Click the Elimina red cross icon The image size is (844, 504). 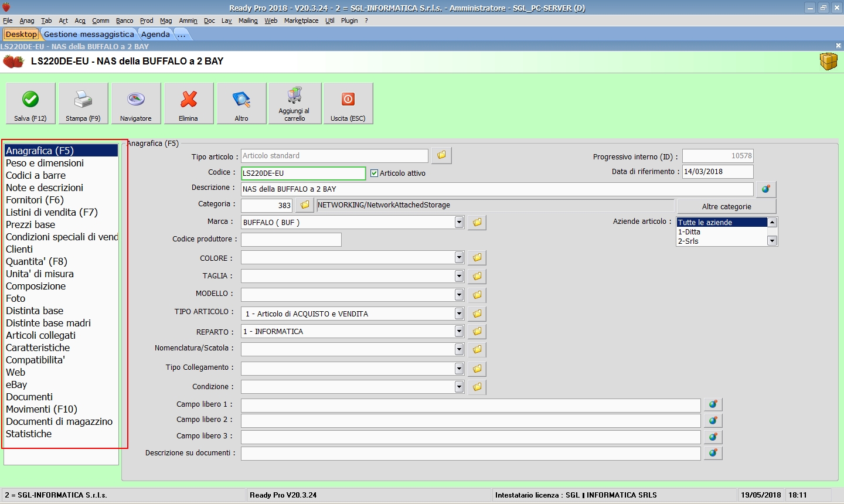(189, 100)
